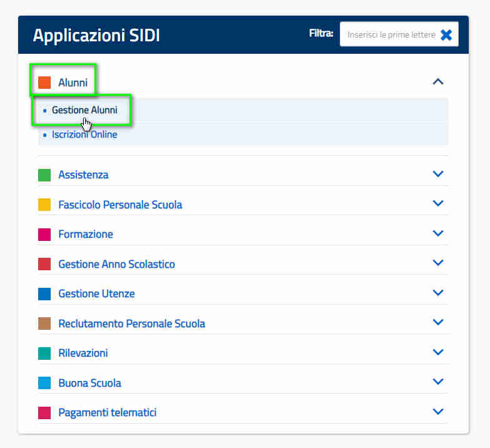This screenshot has width=490, height=448.
Task: Click the orange square next to Alunni
Action: pyautogui.click(x=44, y=83)
